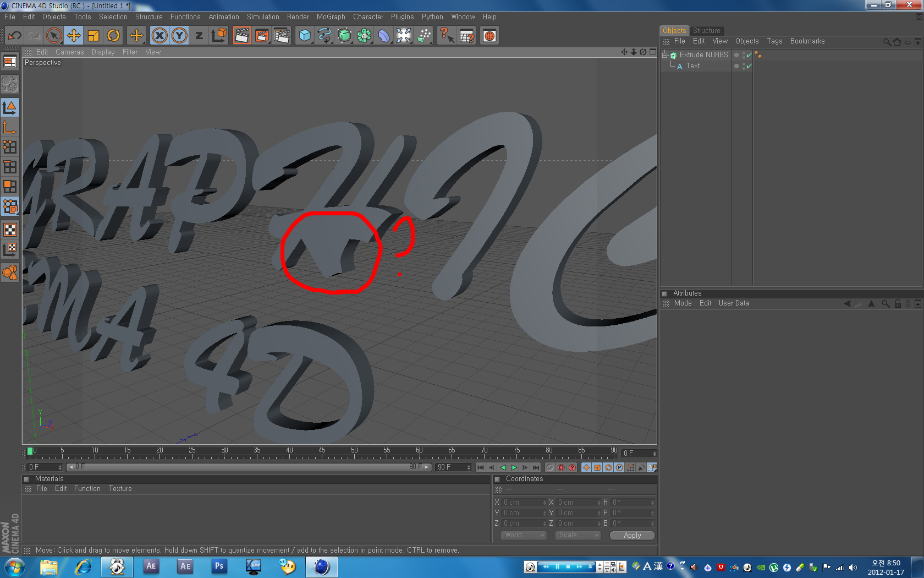Open the viewport Cameras menu

tap(70, 52)
